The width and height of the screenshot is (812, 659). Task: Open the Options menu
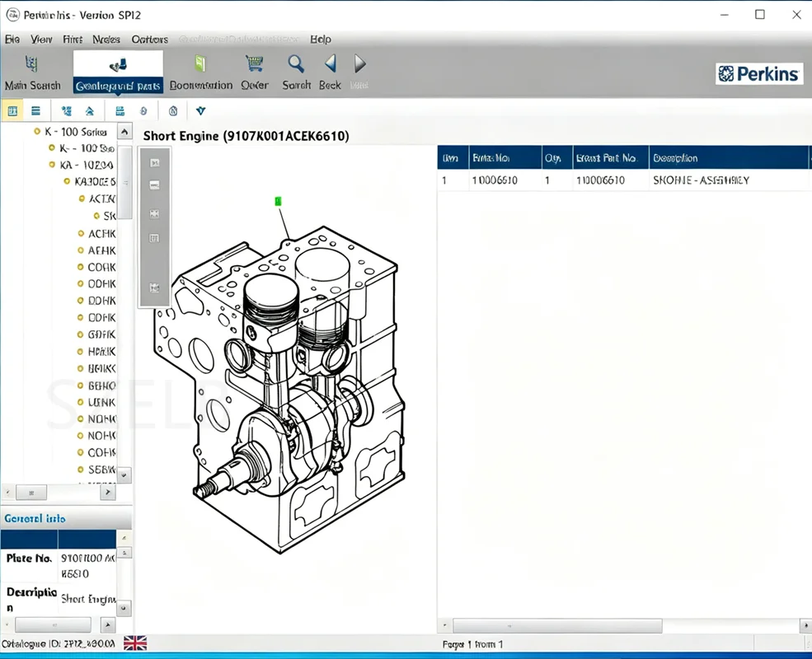[x=150, y=40]
